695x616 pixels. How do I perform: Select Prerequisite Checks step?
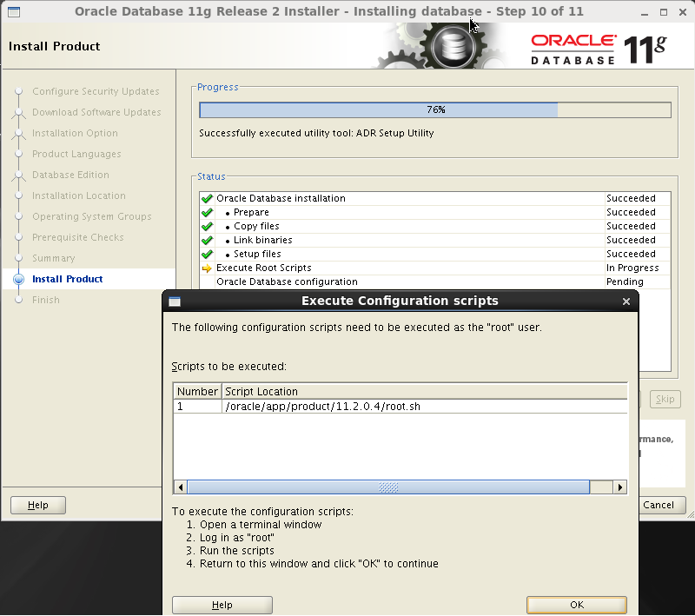coord(78,237)
